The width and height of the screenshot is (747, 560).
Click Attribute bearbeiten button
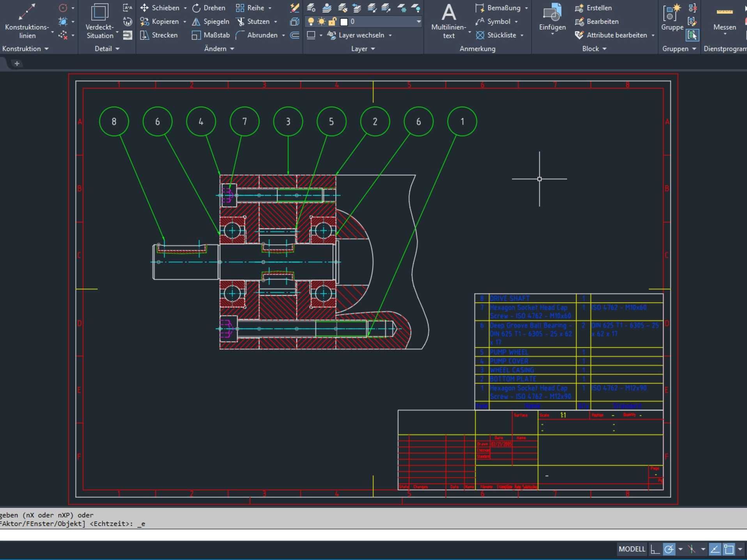(611, 35)
